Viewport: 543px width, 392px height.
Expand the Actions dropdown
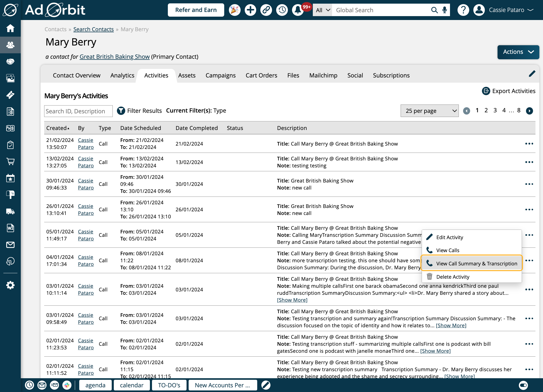click(518, 52)
